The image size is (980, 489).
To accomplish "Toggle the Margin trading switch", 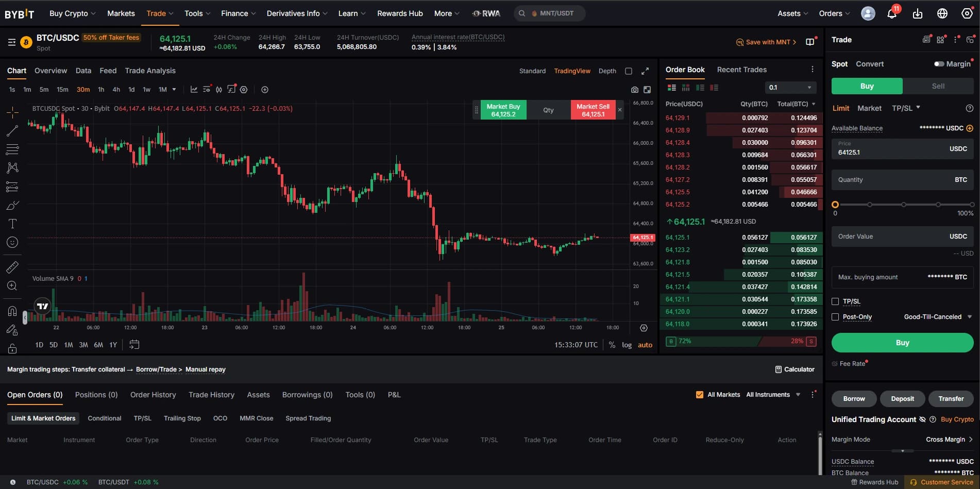I will (939, 64).
